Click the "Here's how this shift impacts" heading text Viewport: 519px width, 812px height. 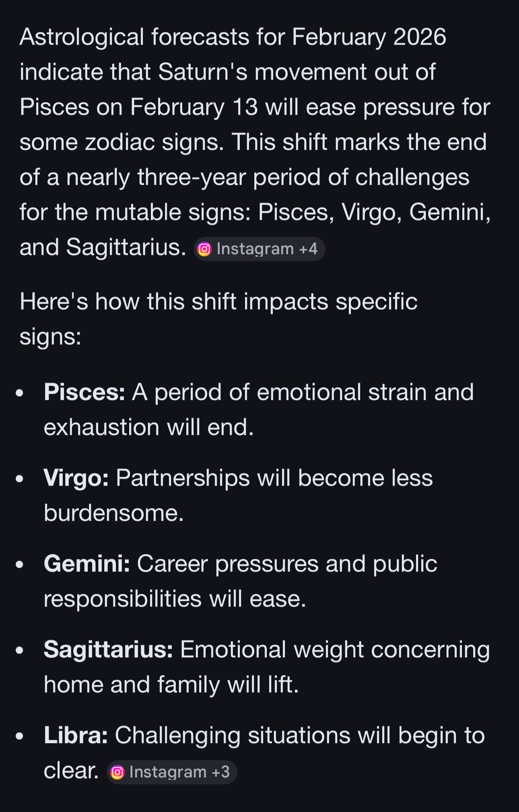point(218,302)
